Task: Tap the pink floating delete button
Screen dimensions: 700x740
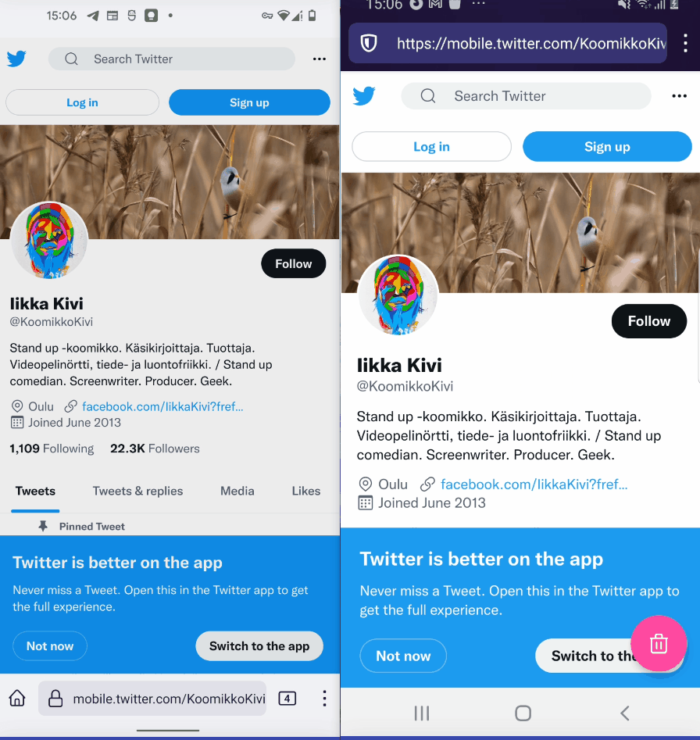Action: click(659, 643)
